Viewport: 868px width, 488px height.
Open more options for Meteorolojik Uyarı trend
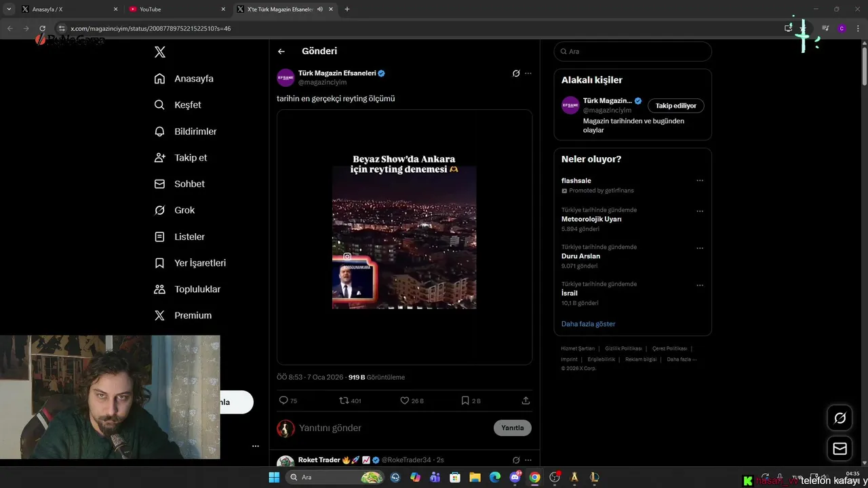pyautogui.click(x=700, y=211)
